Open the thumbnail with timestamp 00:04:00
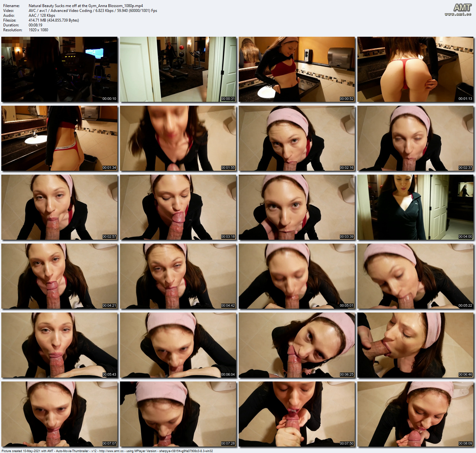 (x=415, y=207)
